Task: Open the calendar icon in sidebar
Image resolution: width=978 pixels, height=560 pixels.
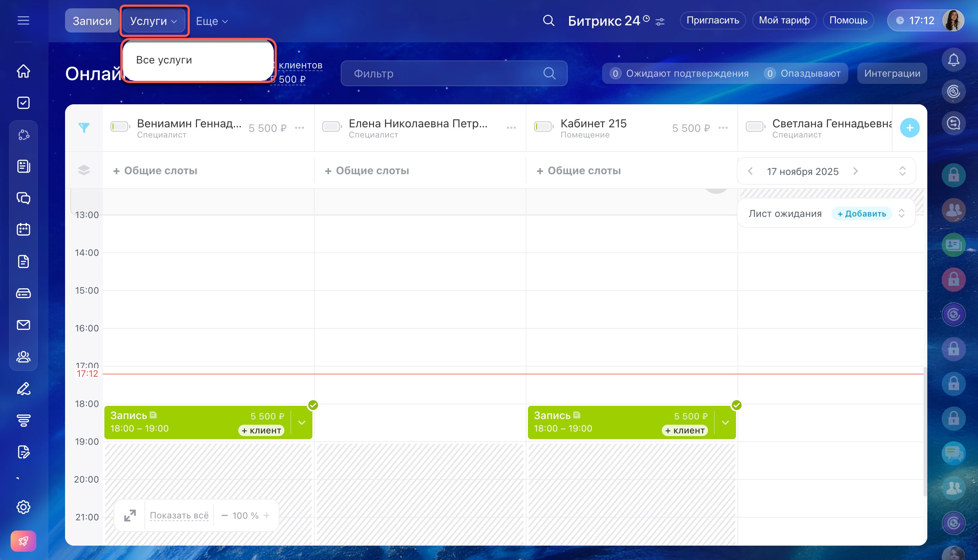Action: tap(23, 230)
